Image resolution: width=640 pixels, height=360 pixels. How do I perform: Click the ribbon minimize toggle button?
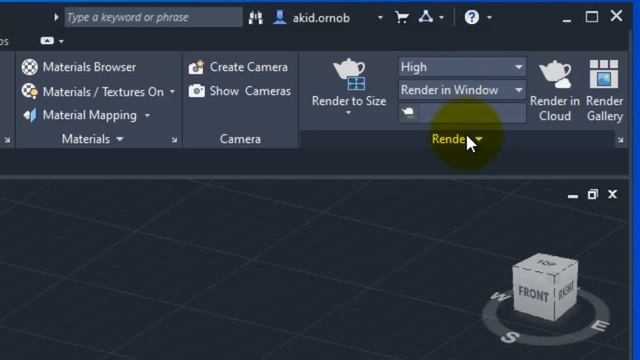(x=47, y=41)
